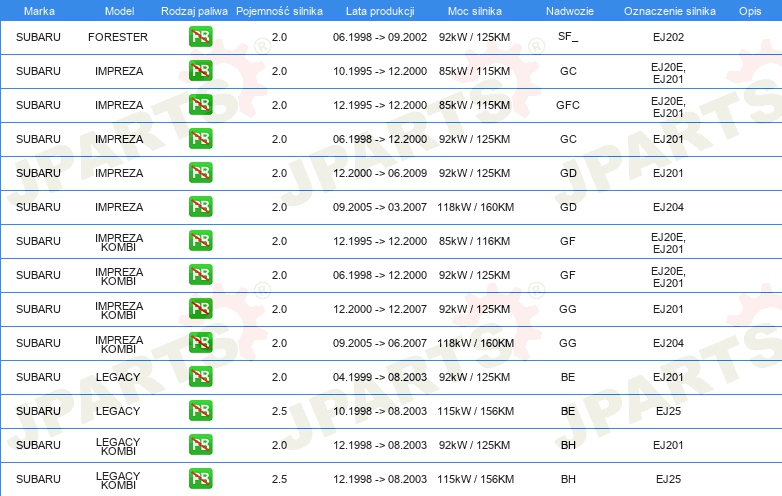Select the 92kW / 125KM cell in the FORESTER row
782x496 pixels.
(x=474, y=37)
